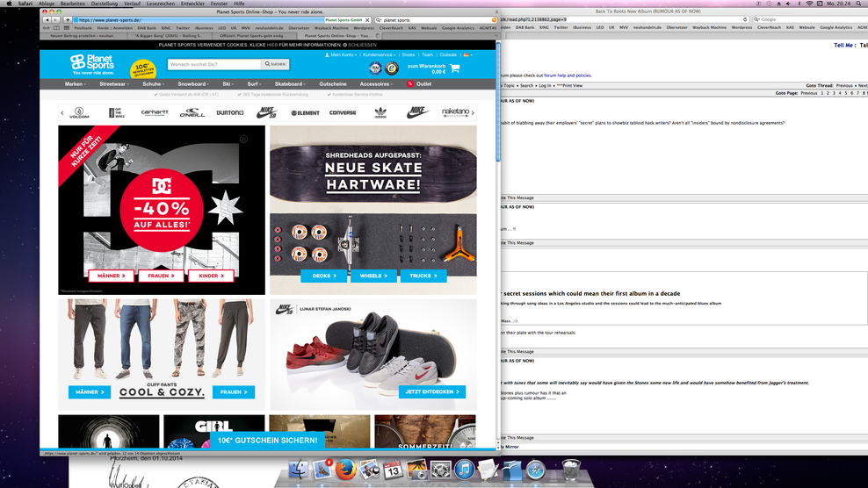Click the Safari search field with 'planet sports'

point(436,20)
